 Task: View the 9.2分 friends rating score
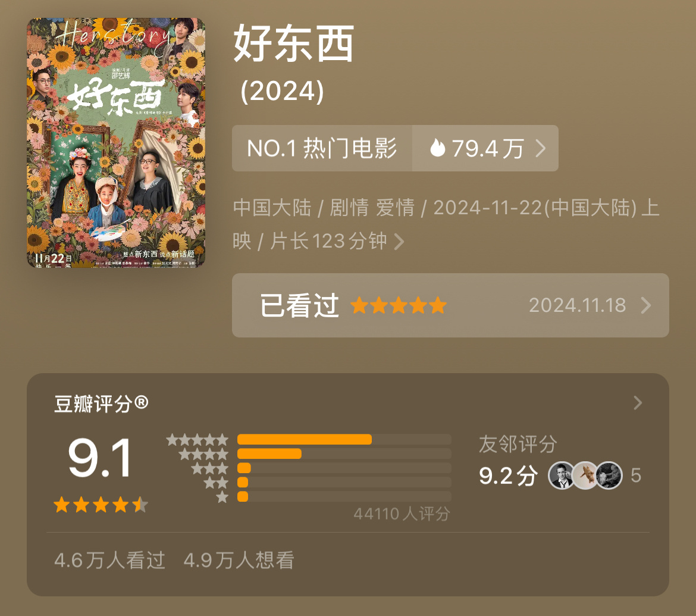click(508, 476)
